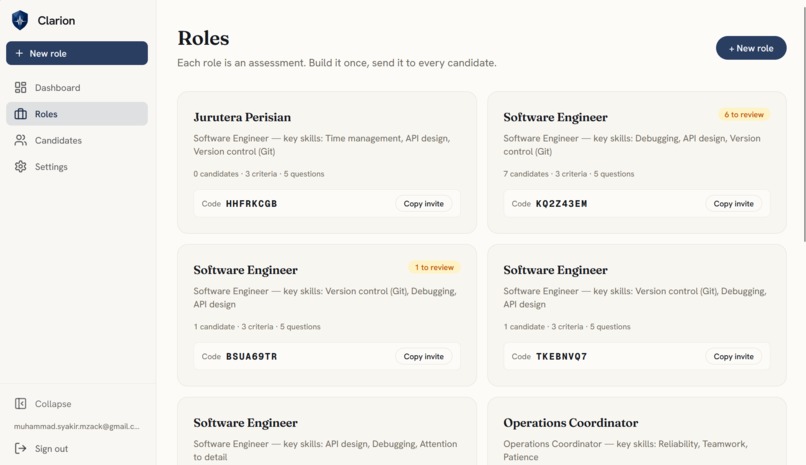Select Roles in the sidebar
The height and width of the screenshot is (465, 806).
(77, 114)
